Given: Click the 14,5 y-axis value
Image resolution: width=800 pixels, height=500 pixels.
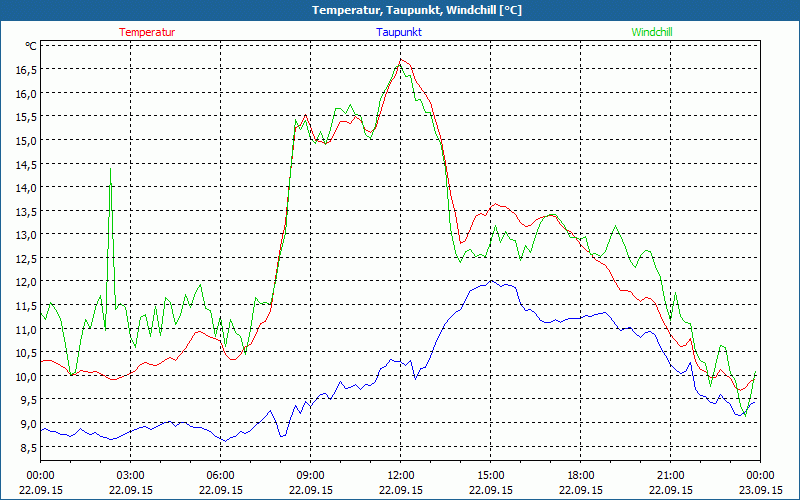Looking at the screenshot, I should coord(26,165).
